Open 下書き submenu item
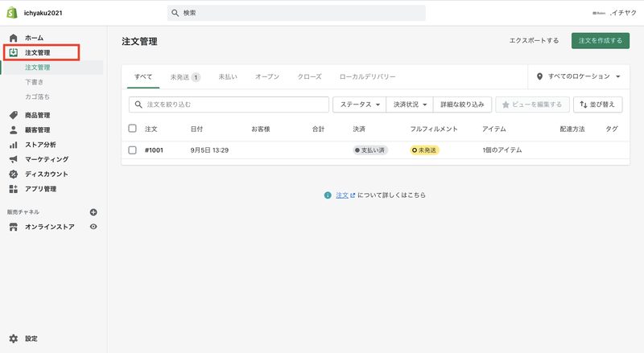The height and width of the screenshot is (353, 644). [34, 82]
